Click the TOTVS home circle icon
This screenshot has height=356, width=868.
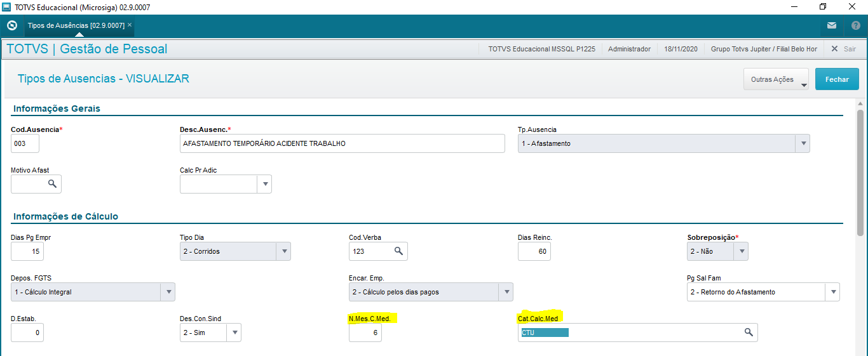11,25
